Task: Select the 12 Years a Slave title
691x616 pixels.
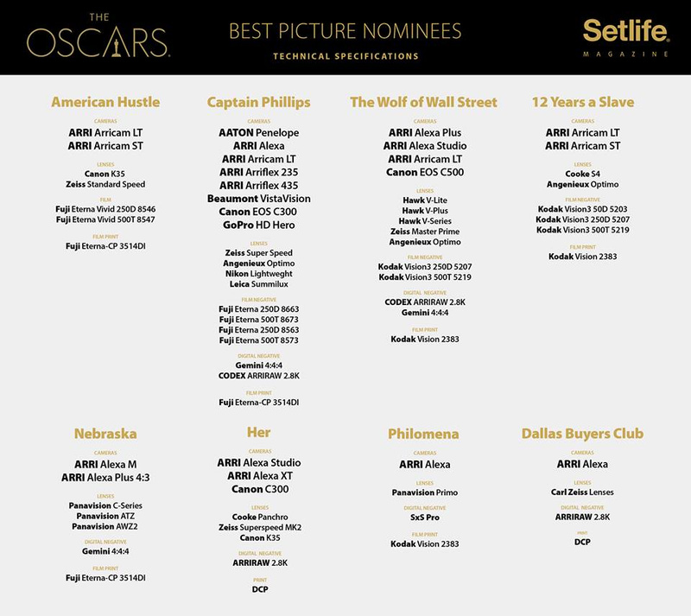Action: pos(582,102)
